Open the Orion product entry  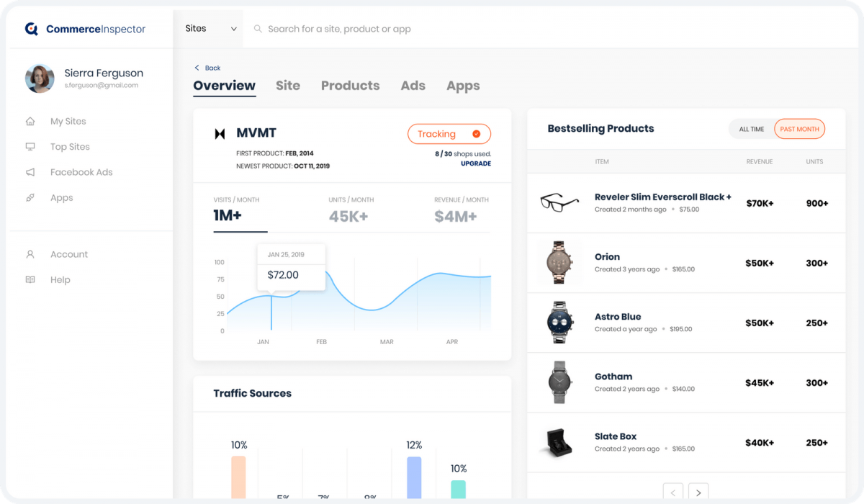(607, 256)
